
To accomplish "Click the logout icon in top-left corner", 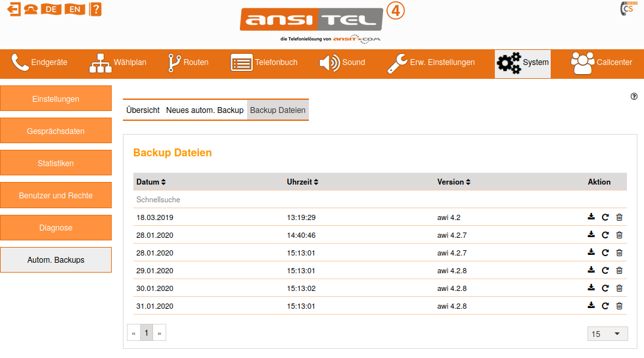I will (13, 9).
